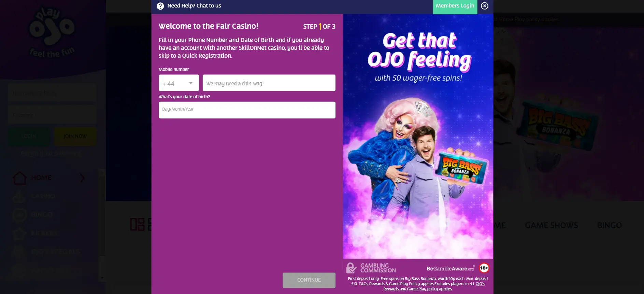The image size is (644, 294).
Task: Select the Bingo category tab
Action: click(609, 225)
